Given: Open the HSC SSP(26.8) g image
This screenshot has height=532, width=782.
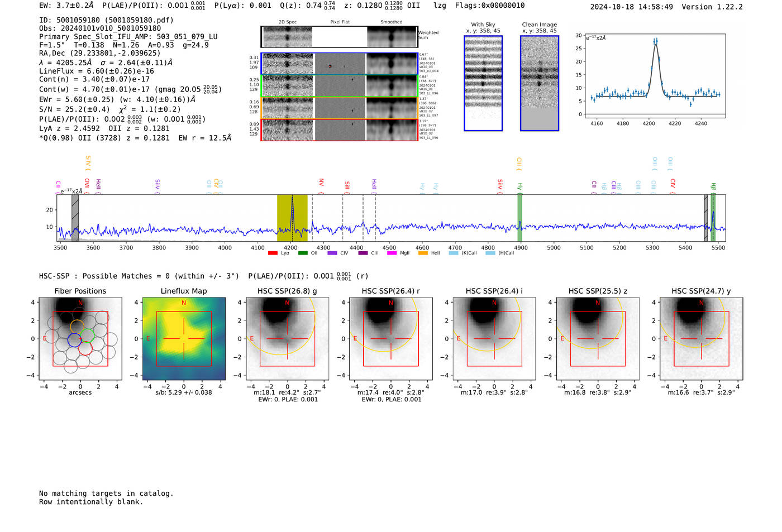Looking at the screenshot, I should [x=288, y=338].
